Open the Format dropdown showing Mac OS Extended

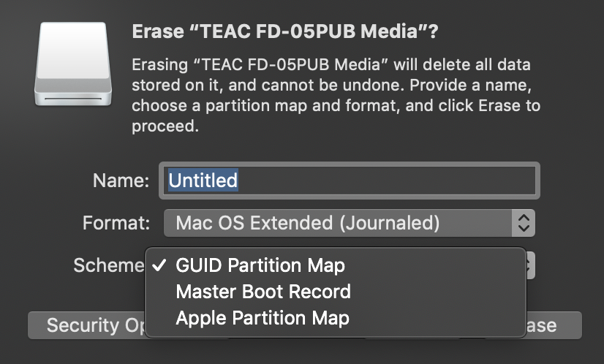pos(350,223)
